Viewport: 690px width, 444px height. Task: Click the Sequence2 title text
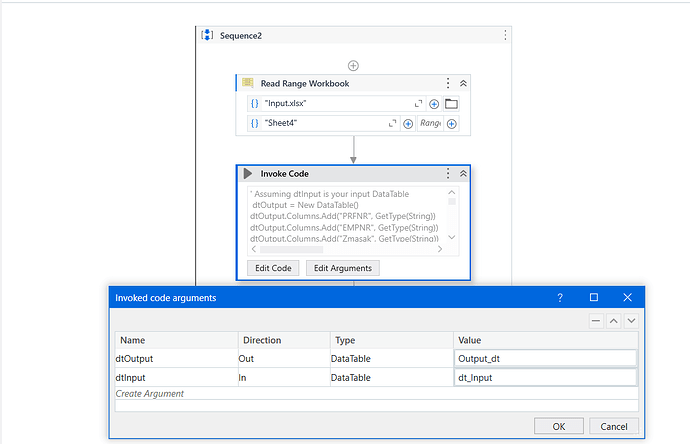click(241, 36)
